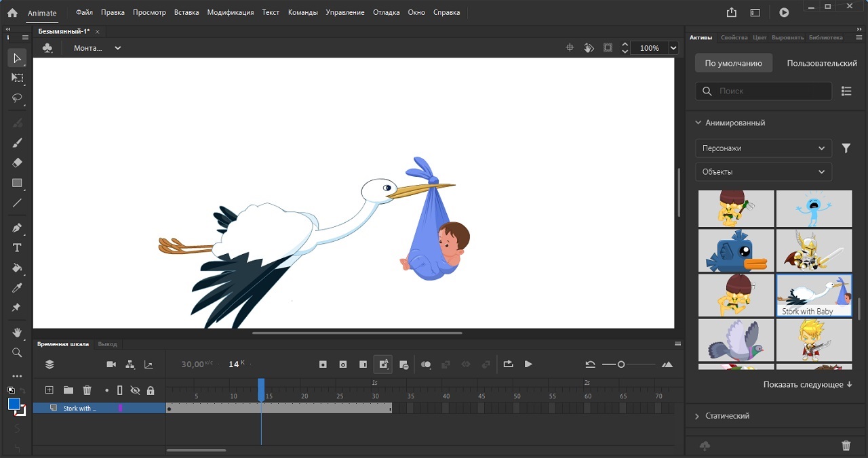Open the stage zoom 100% dropdown
Viewport: 868px width, 458px height.
(673, 48)
